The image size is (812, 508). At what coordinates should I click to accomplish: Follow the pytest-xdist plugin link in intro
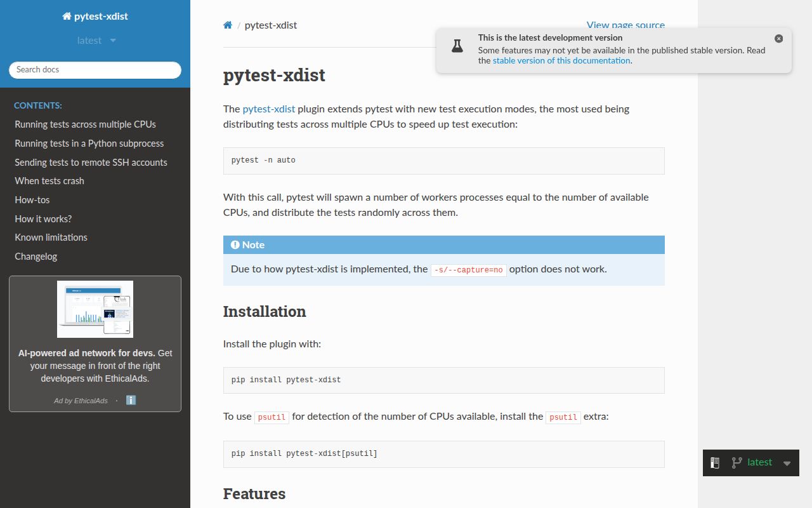[269, 109]
